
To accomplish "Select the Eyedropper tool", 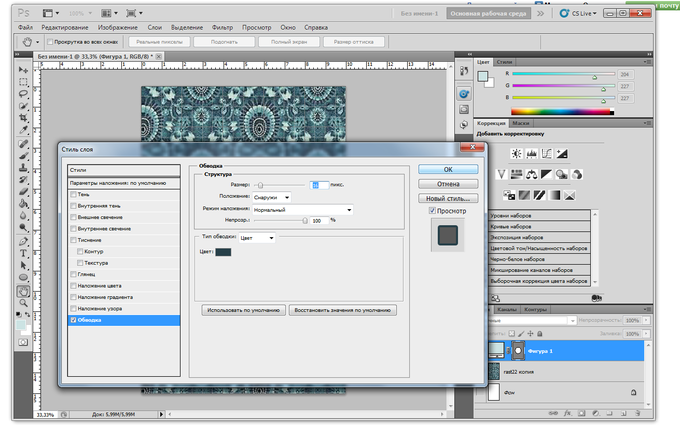I will tap(23, 130).
